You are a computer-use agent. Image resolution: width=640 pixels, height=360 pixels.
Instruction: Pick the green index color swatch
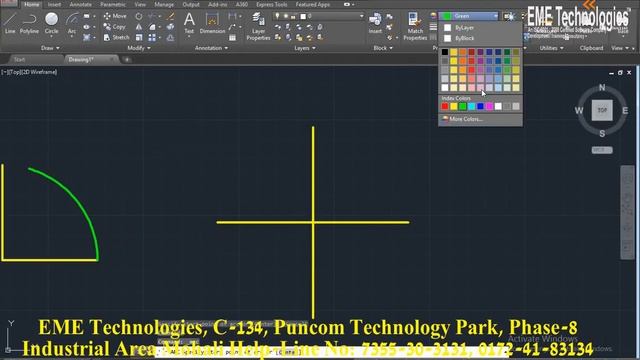pos(462,107)
